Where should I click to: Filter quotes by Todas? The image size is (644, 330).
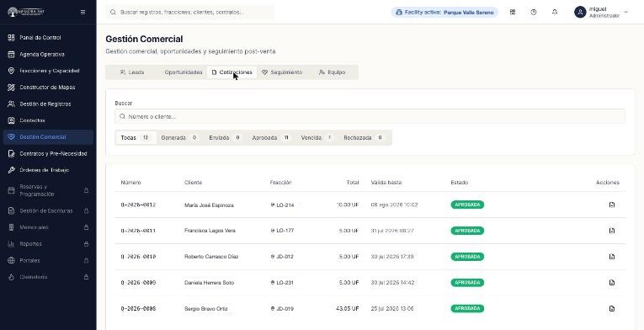[136, 138]
